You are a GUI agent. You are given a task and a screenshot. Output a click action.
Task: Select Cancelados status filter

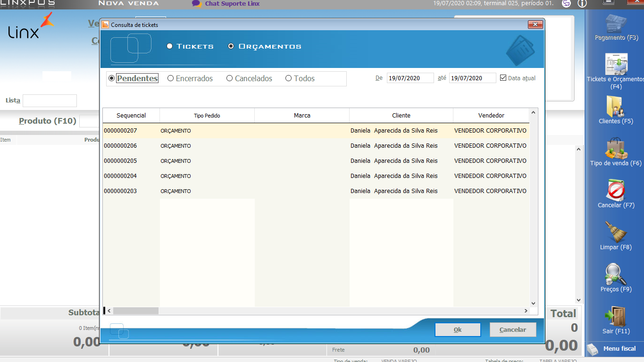pyautogui.click(x=230, y=78)
